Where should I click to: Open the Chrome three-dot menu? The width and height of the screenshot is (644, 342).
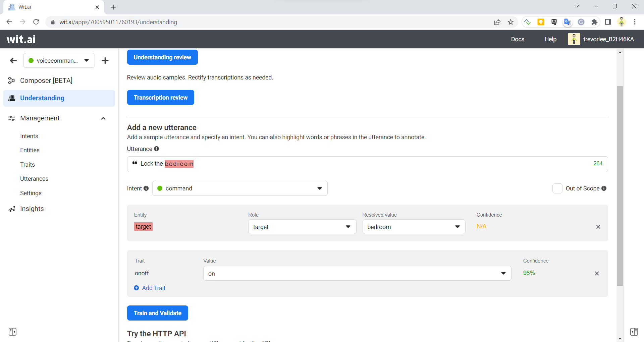(635, 22)
